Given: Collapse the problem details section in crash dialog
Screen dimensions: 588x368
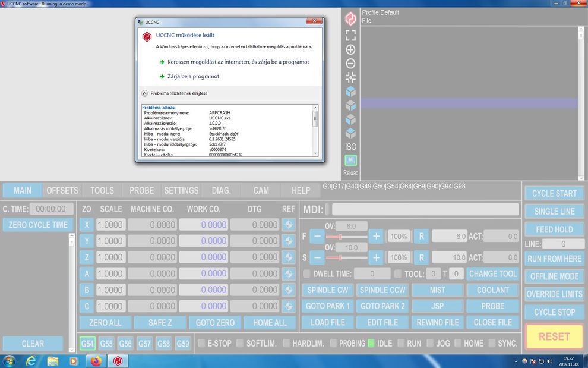Looking at the screenshot, I should coord(144,93).
